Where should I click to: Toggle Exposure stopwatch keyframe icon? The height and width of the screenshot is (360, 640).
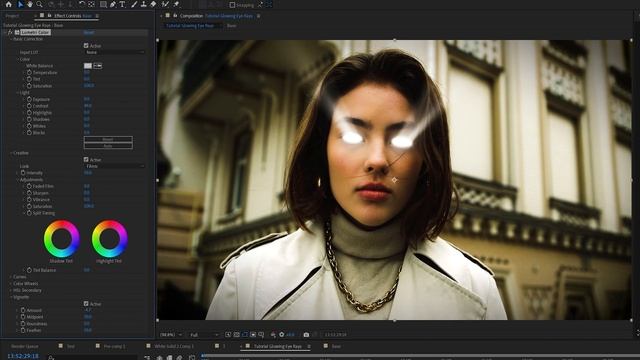[x=29, y=99]
